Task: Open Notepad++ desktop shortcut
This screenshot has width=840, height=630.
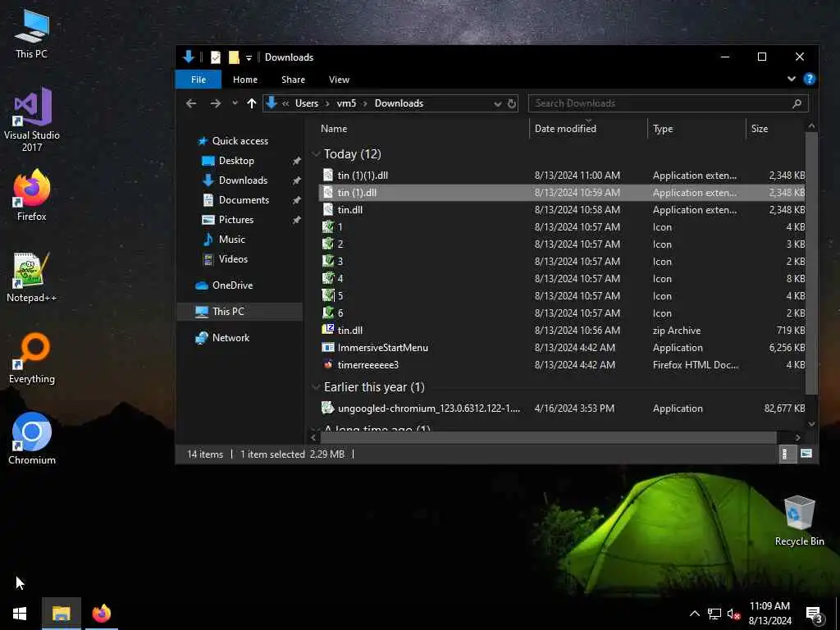Action: coord(32,277)
